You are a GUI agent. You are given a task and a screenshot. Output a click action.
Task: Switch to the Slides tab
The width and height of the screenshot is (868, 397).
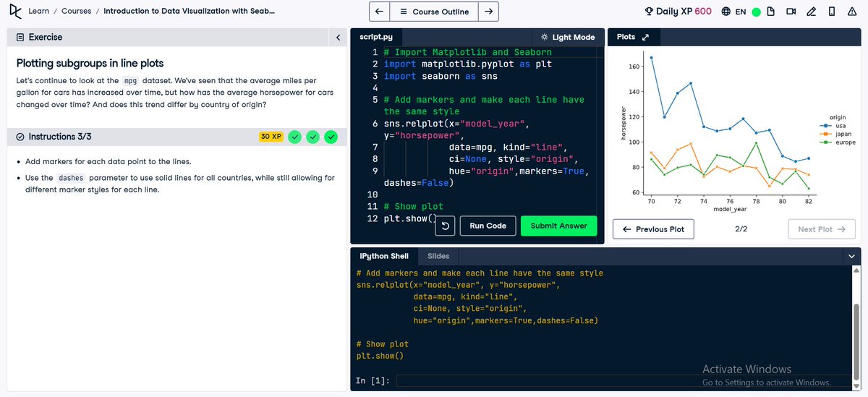click(x=438, y=256)
